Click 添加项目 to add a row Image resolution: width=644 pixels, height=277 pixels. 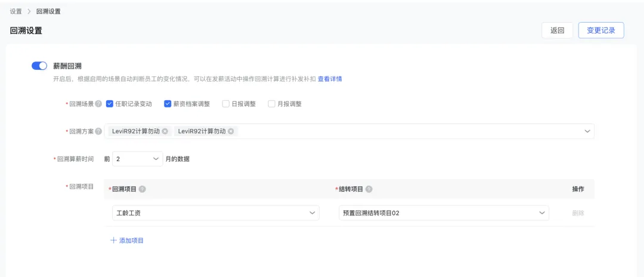(x=127, y=241)
